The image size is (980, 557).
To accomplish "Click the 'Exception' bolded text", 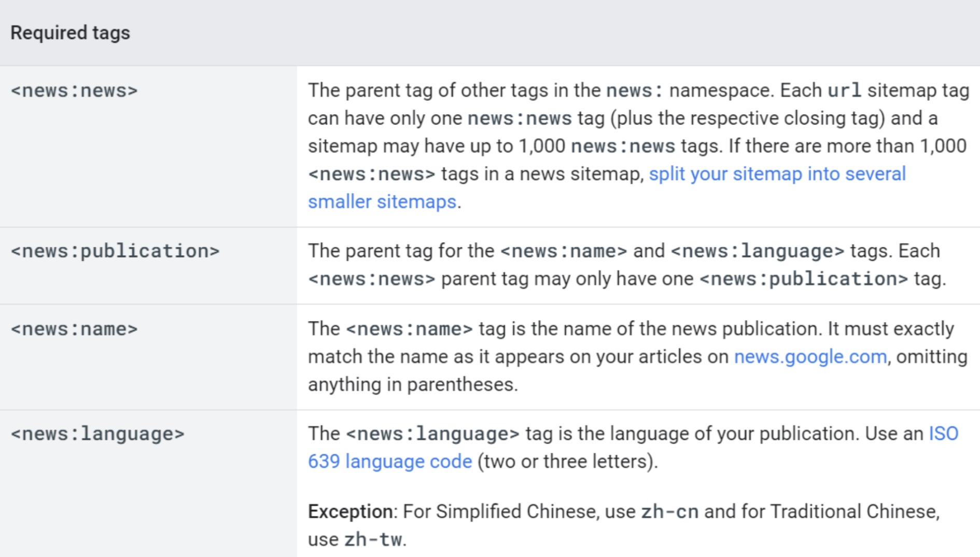I will [351, 511].
